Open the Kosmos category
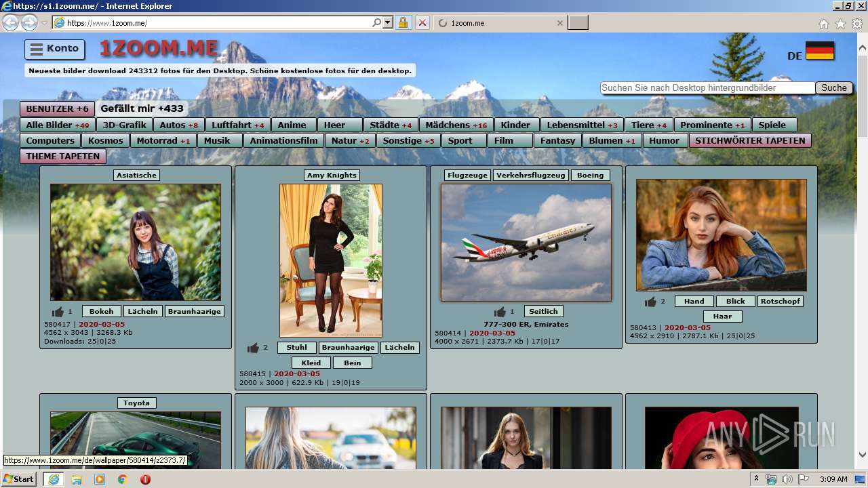 point(105,140)
